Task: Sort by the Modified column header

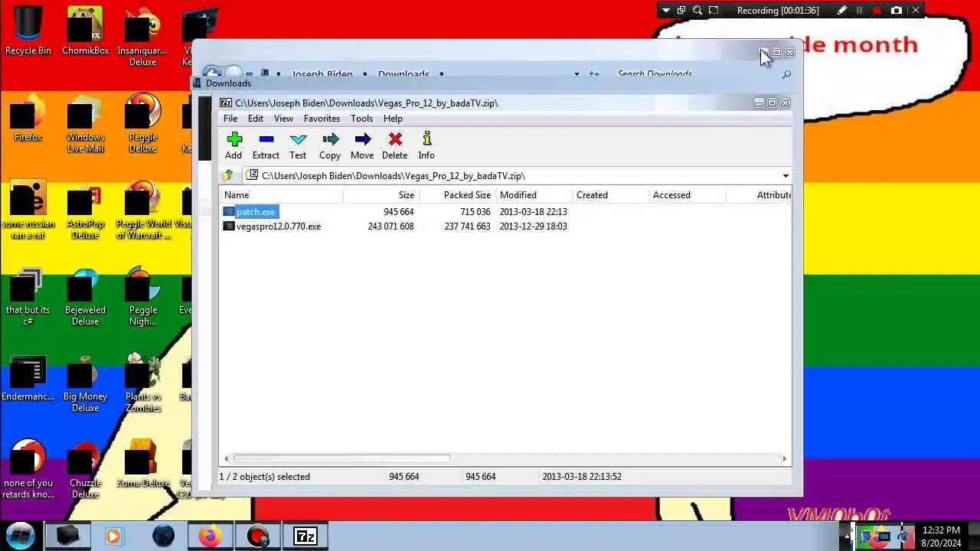Action: point(534,195)
